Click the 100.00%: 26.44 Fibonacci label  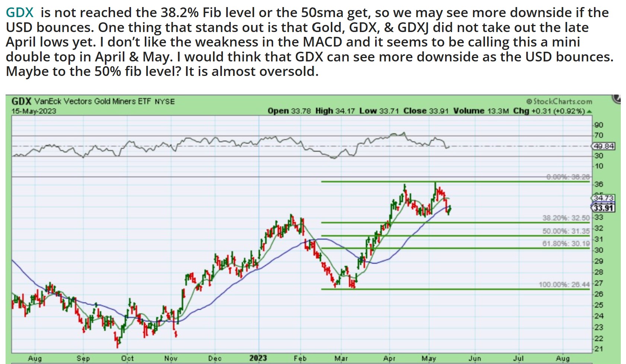click(564, 285)
